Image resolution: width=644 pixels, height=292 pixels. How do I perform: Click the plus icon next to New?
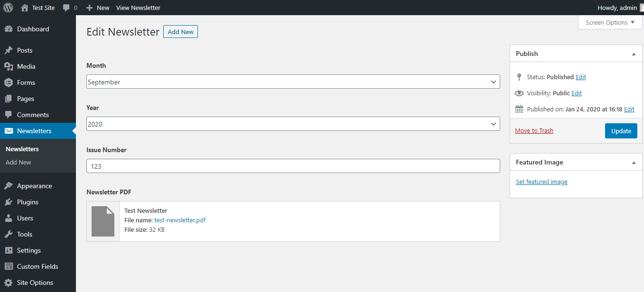[x=89, y=8]
